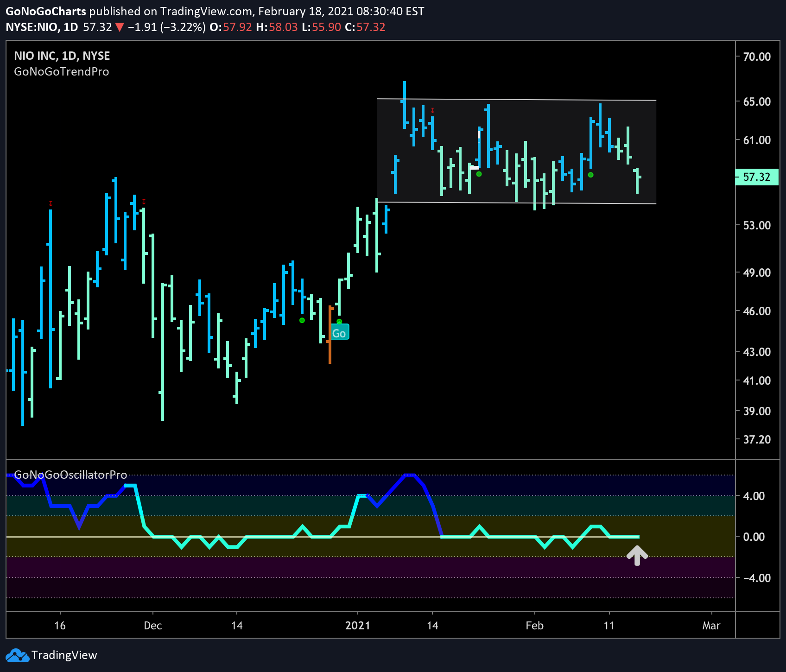Click the 11 date axis label
786x672 pixels.
point(609,626)
